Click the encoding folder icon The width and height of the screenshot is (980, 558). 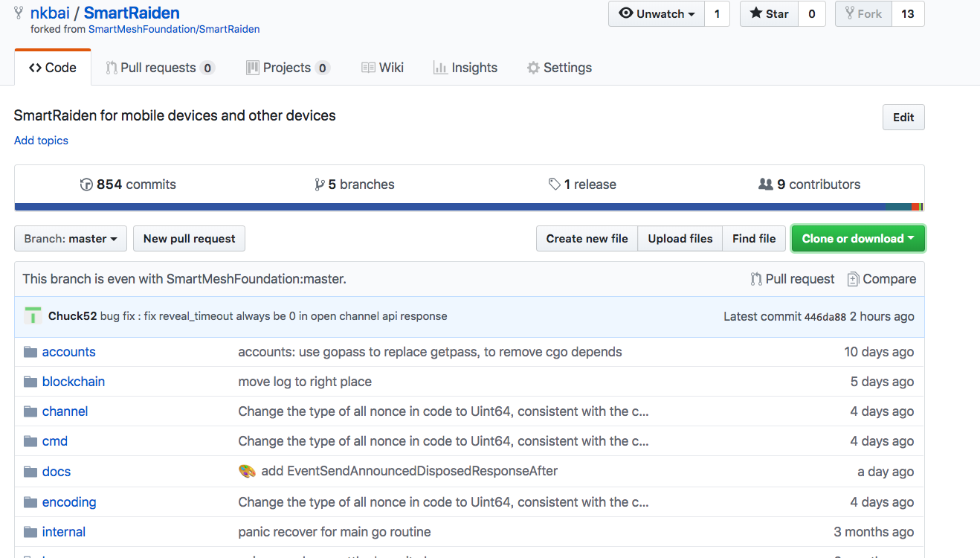point(30,502)
